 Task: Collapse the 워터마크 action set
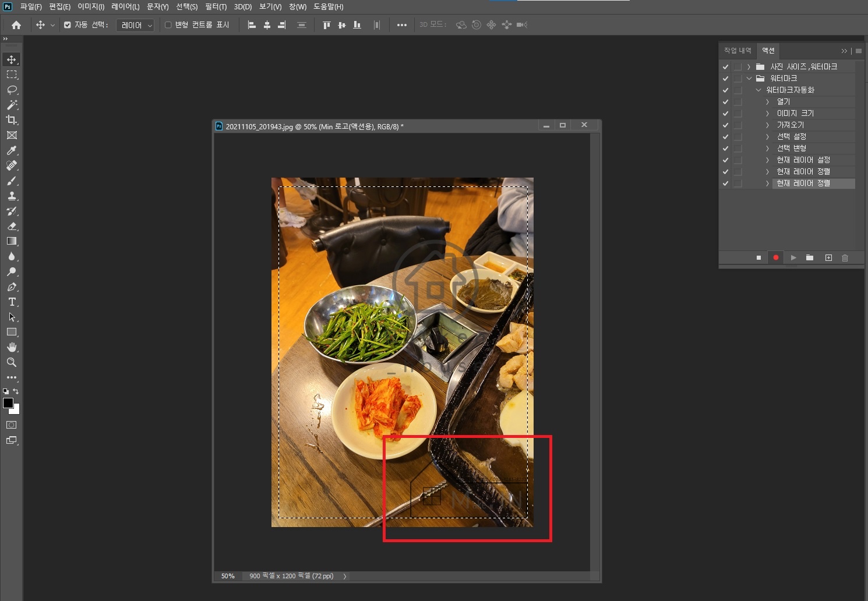click(x=749, y=79)
